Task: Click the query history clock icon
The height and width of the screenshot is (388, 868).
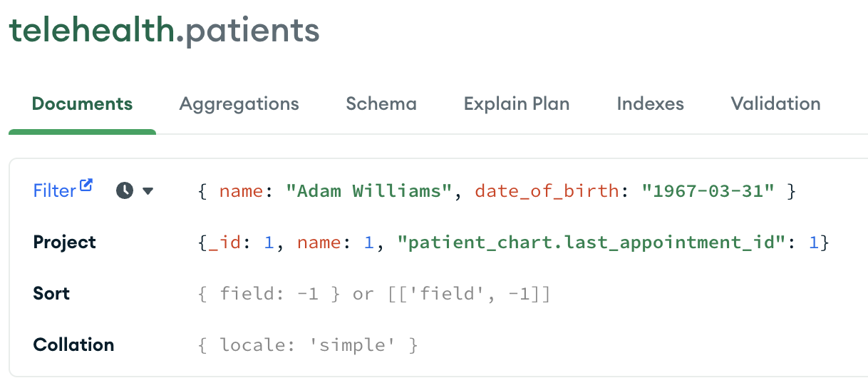Action: [125, 191]
